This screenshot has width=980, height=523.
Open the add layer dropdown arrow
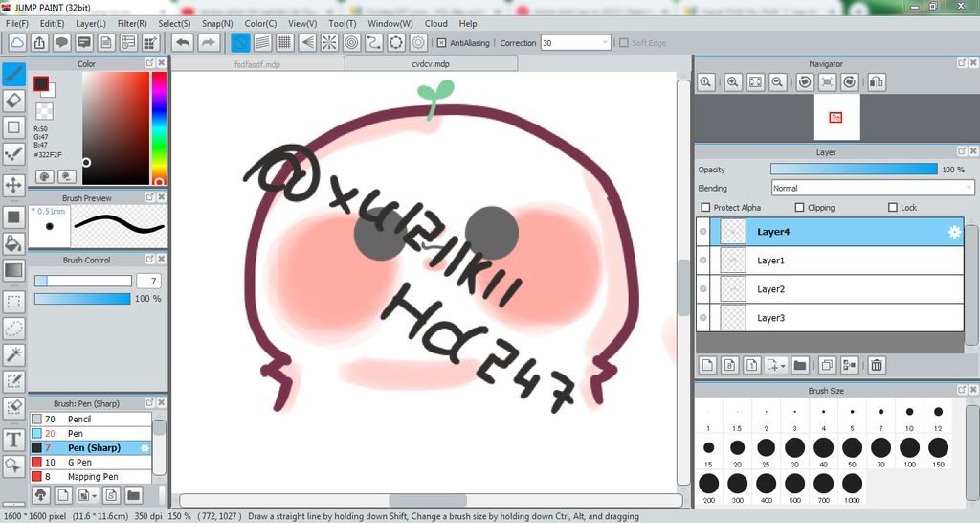(783, 366)
